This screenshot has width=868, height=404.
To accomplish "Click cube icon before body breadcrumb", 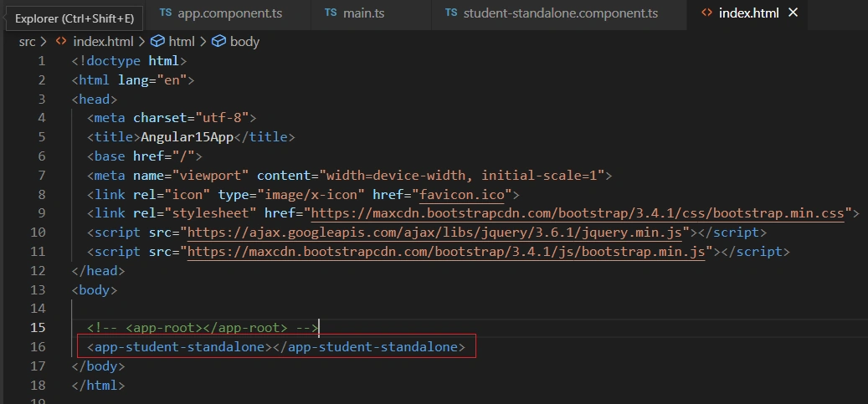I will coord(219,42).
